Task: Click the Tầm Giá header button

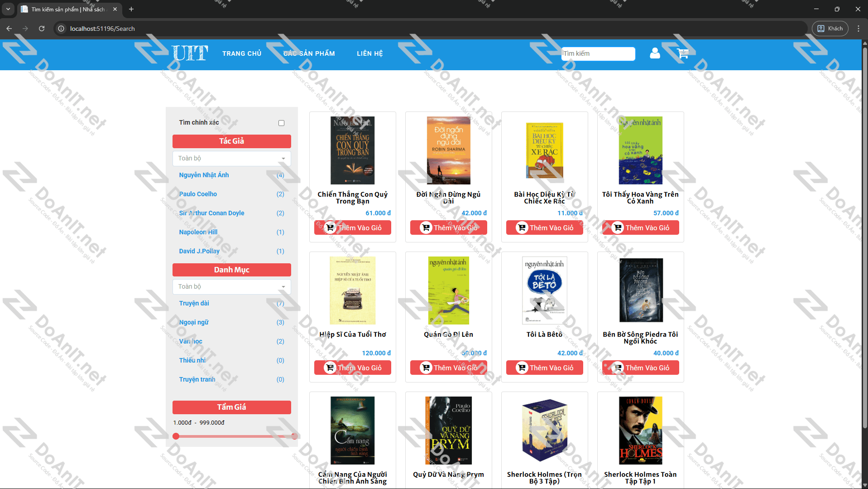Action: (232, 407)
